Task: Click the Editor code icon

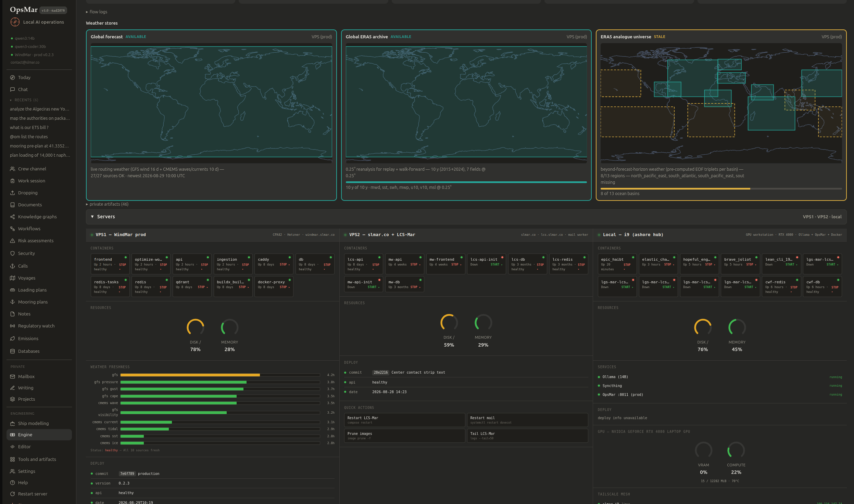Action: [12, 447]
